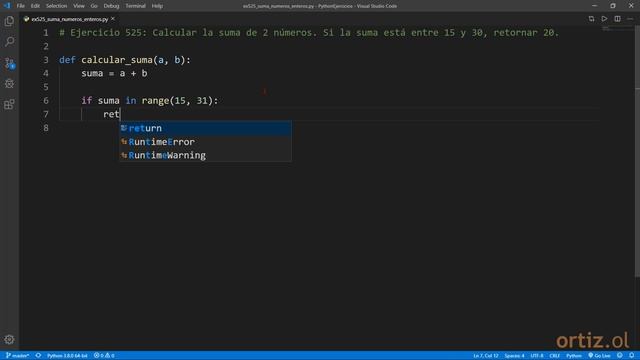Click the comment text on line 1
Screen dimensions: 640x360
(309, 33)
